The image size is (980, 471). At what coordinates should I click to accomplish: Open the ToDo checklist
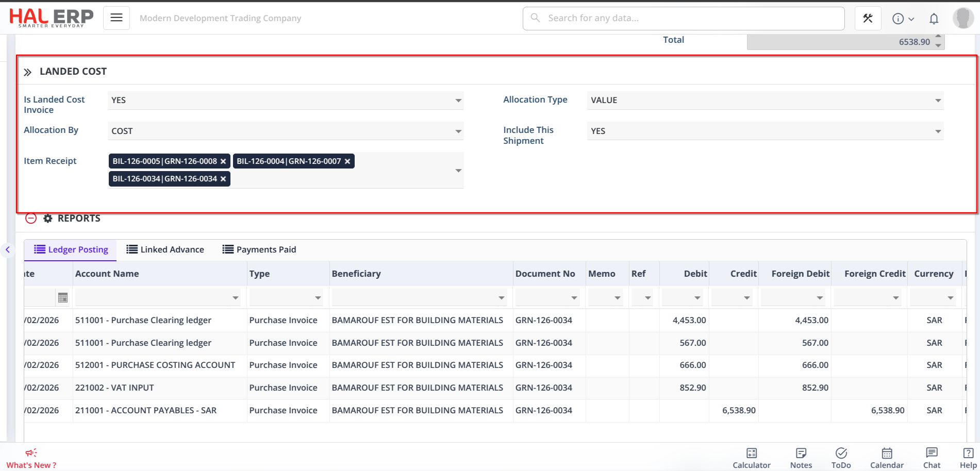click(841, 458)
